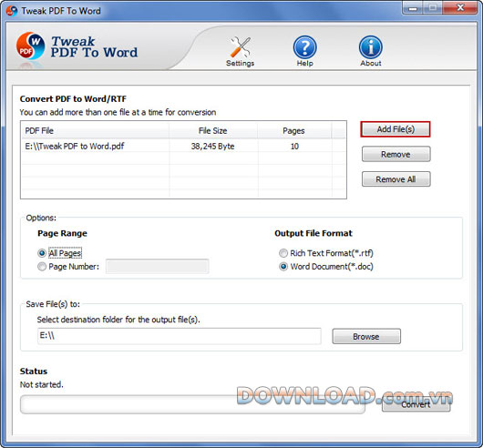Select the All Pages radio button
Image resolution: width=483 pixels, height=448 pixels.
[x=42, y=253]
